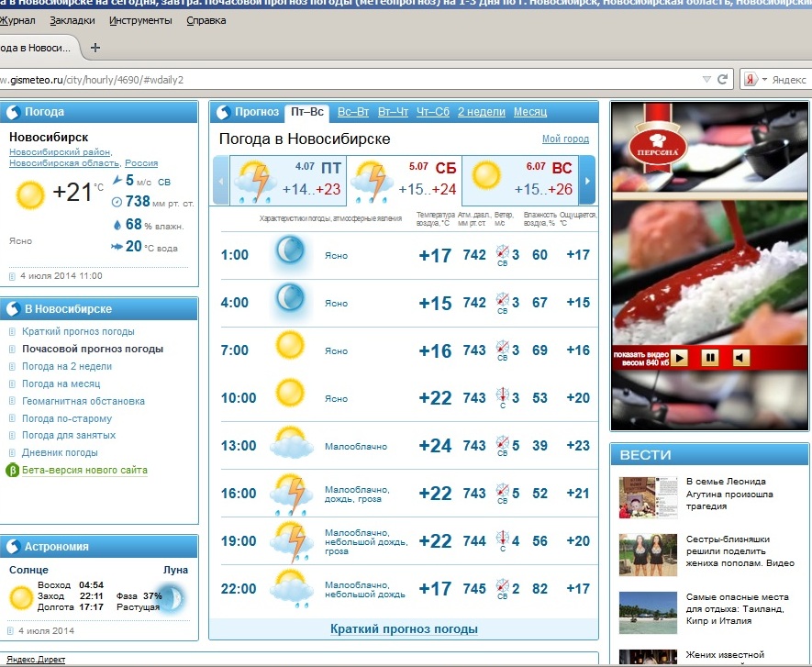Open the Закладки menu

[x=72, y=19]
